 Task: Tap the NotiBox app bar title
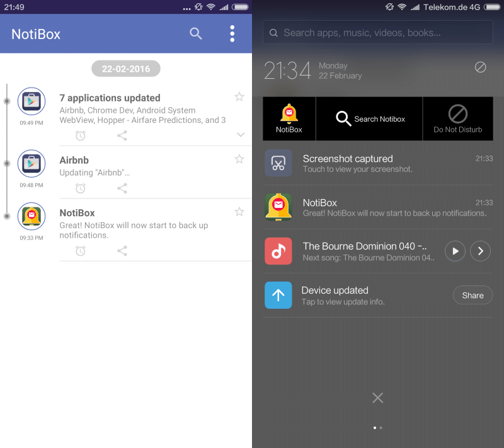(36, 34)
